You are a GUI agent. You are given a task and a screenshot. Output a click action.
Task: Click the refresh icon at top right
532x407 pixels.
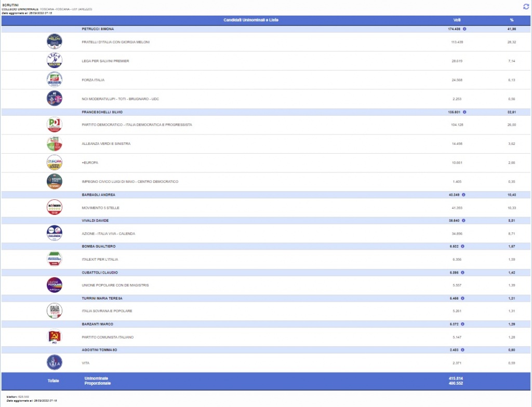pyautogui.click(x=525, y=6)
